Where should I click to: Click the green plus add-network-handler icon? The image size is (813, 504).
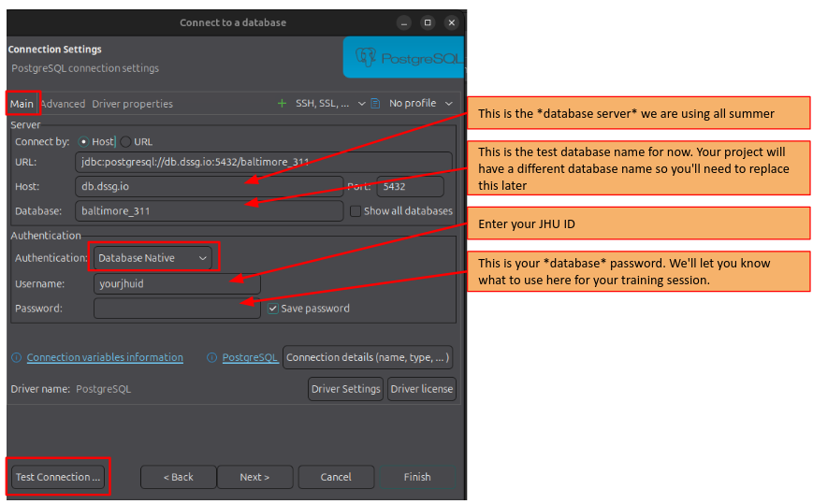[282, 103]
